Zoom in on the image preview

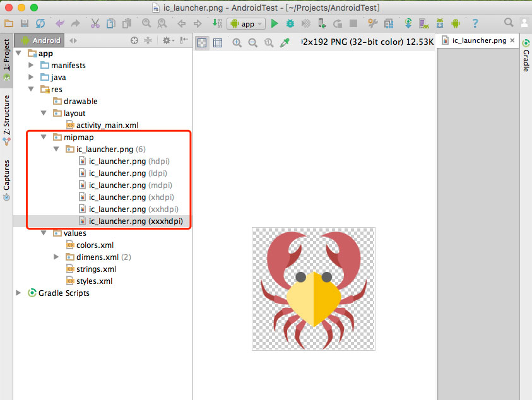pos(237,43)
